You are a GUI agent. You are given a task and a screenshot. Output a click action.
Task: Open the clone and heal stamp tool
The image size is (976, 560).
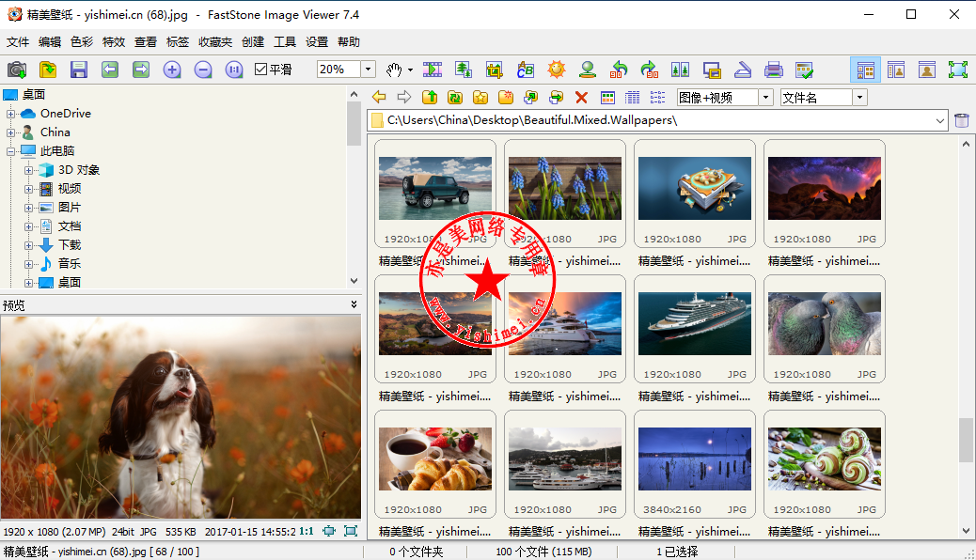coord(588,70)
